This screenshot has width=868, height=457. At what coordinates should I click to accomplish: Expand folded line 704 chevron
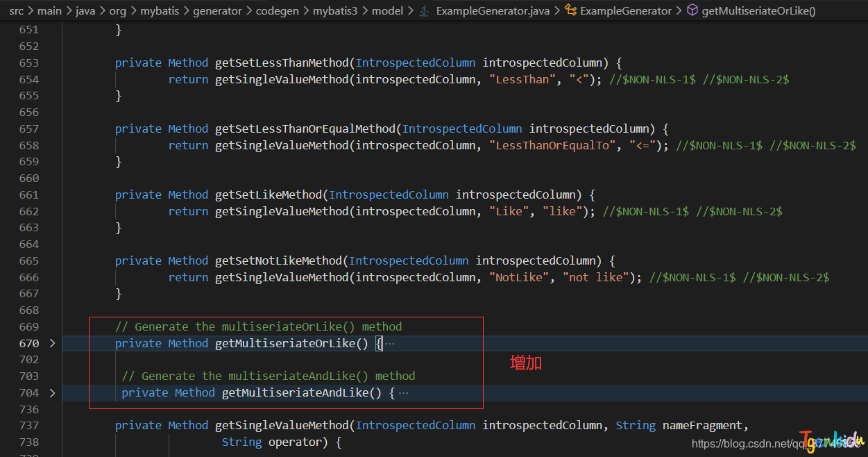tap(52, 392)
